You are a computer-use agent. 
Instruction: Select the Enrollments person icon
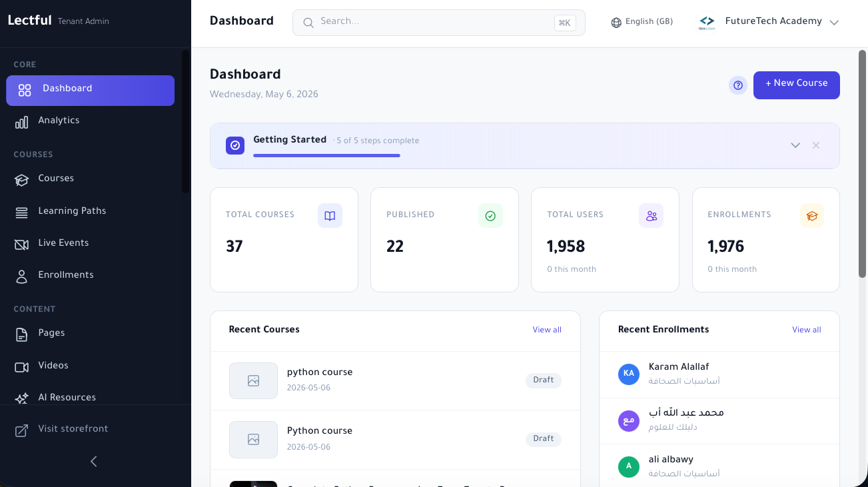click(x=22, y=276)
